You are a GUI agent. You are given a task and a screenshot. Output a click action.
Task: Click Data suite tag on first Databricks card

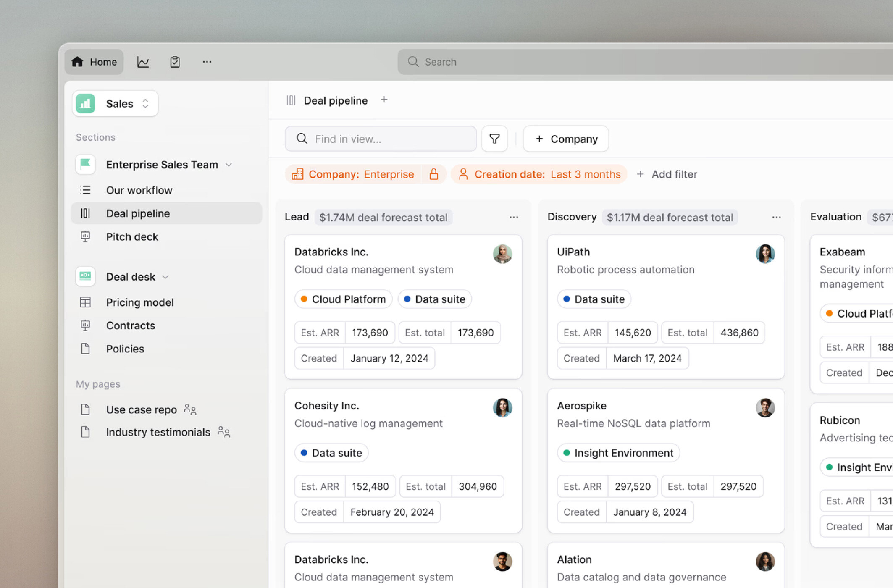coord(435,299)
